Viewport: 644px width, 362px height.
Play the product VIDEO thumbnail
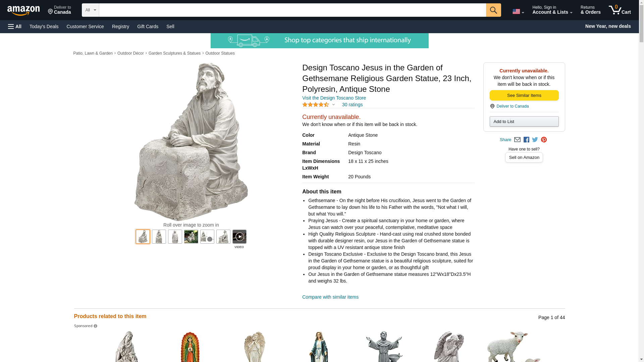pos(239,237)
